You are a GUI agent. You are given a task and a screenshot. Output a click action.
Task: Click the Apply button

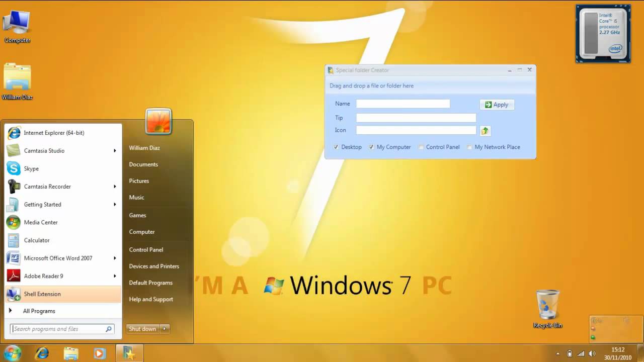[497, 105]
